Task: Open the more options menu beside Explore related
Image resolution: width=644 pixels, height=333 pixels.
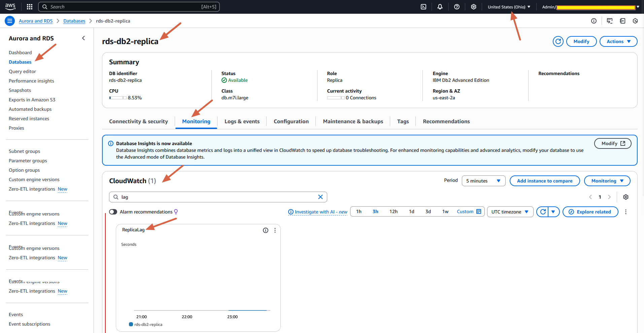Action: (x=626, y=212)
